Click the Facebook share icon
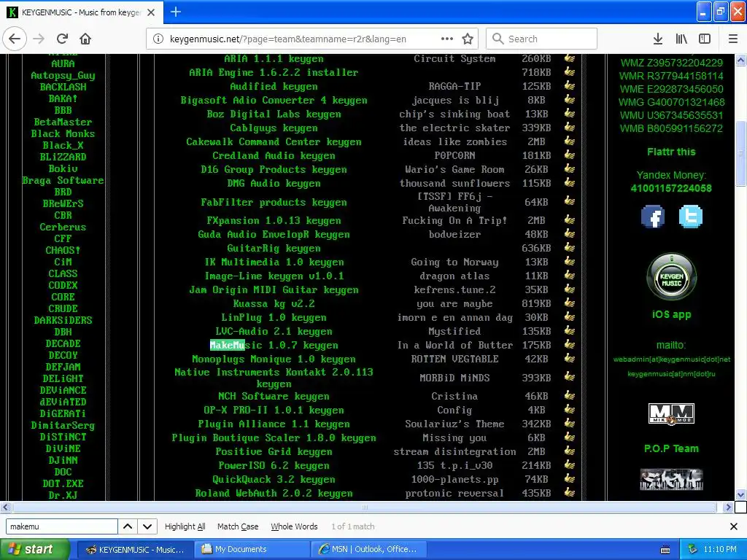 pyautogui.click(x=653, y=217)
